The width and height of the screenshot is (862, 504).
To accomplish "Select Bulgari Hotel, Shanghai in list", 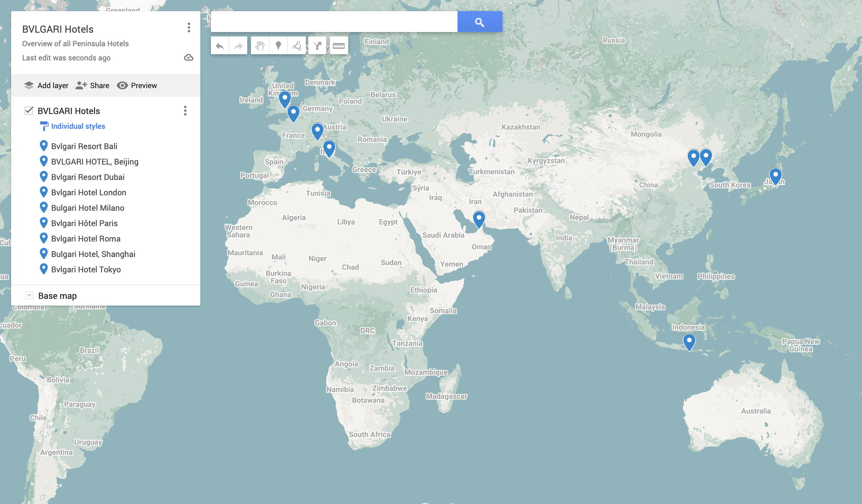I will [93, 254].
